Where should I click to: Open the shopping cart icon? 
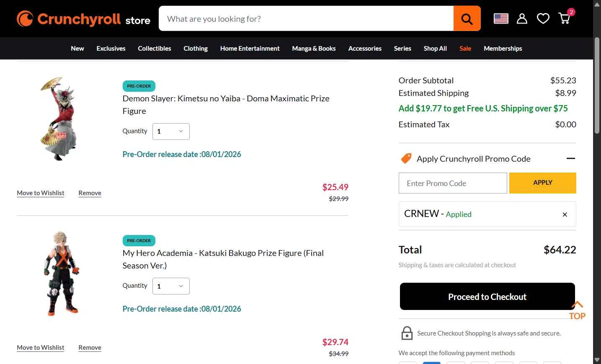coord(565,18)
